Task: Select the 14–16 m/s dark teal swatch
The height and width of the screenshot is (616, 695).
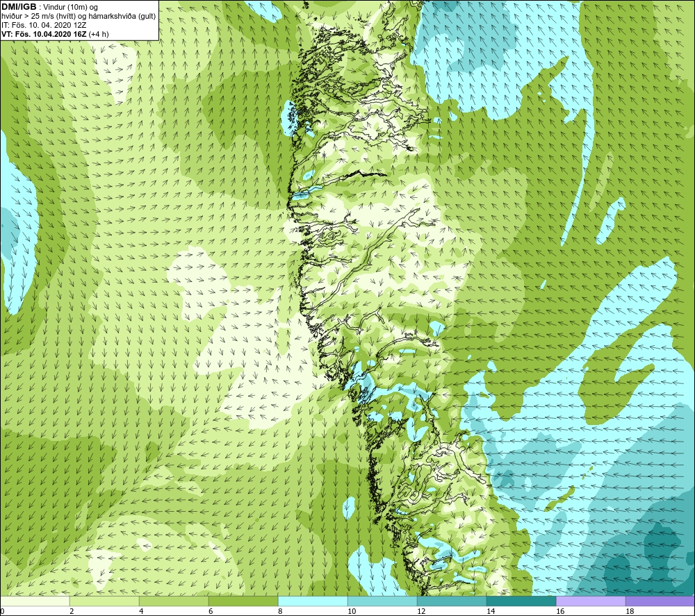Action: click(x=521, y=601)
